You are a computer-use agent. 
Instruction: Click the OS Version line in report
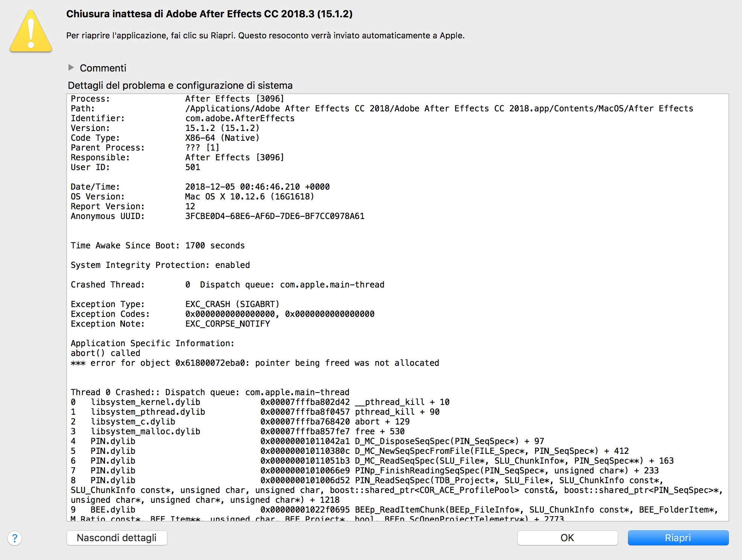click(192, 196)
